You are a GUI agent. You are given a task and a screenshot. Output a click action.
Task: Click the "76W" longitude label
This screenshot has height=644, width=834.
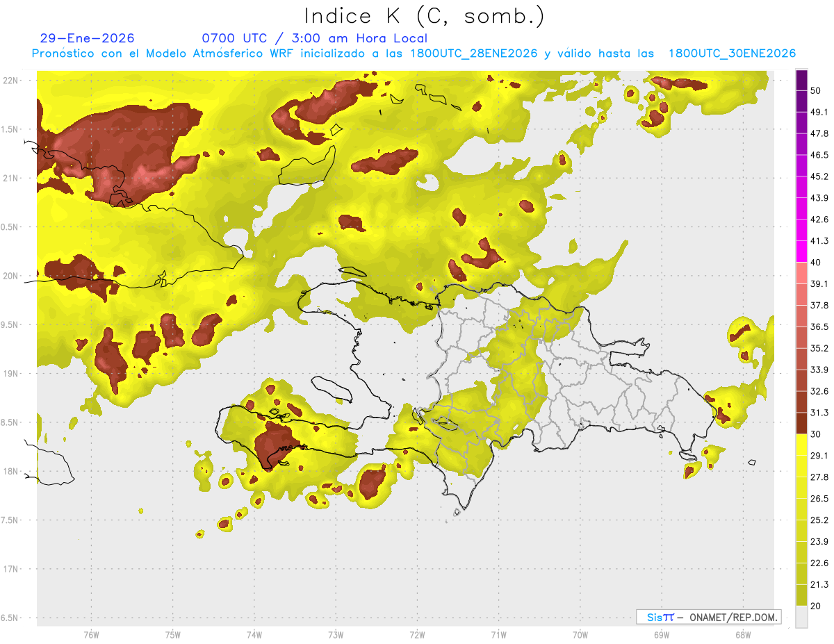point(91,635)
